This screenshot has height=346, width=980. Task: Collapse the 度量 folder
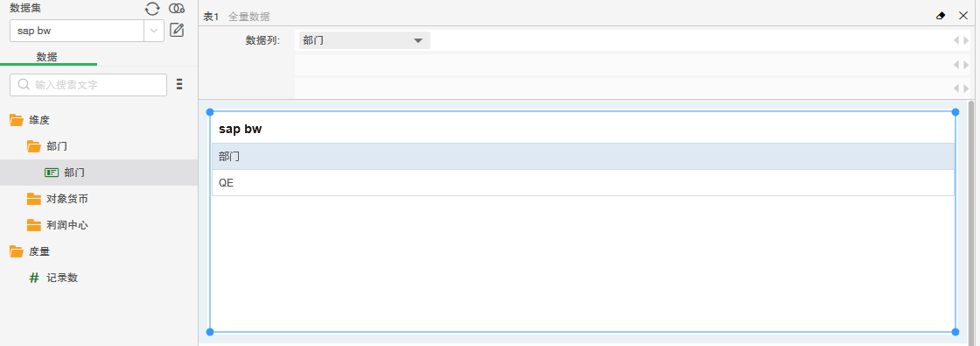[x=17, y=251]
